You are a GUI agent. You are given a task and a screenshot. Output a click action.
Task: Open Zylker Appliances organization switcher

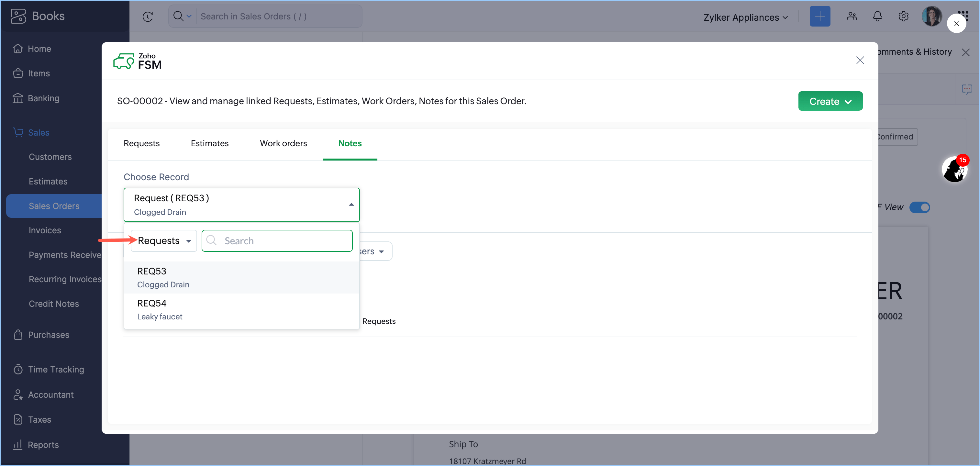click(745, 17)
